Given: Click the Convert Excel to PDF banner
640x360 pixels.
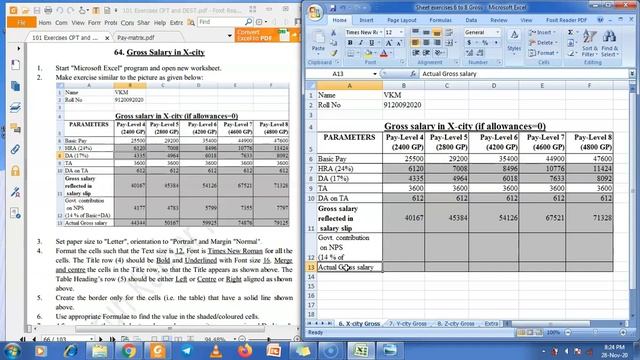Looking at the screenshot, I should [x=267, y=35].
